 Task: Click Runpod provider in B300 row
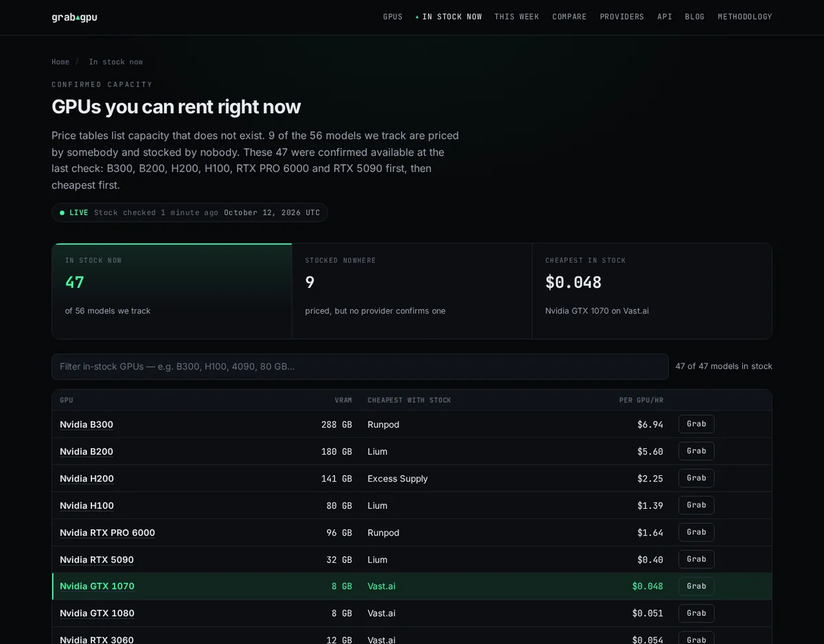(x=383, y=424)
